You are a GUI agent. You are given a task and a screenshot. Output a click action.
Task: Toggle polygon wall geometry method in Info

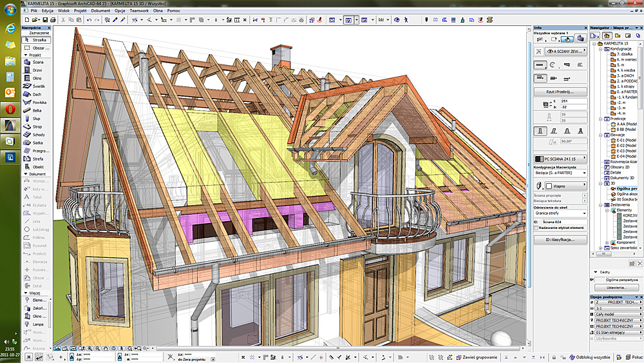click(x=580, y=64)
